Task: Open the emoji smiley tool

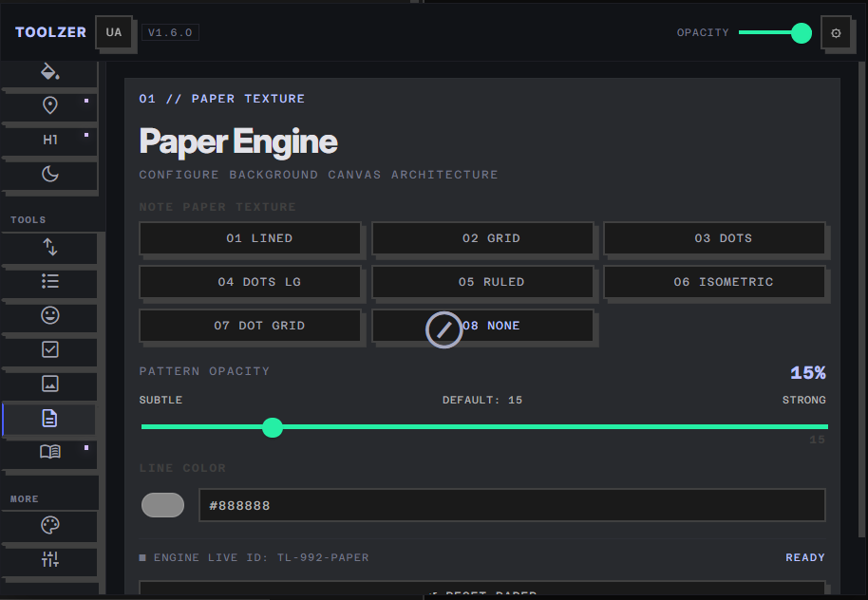Action: pos(49,315)
